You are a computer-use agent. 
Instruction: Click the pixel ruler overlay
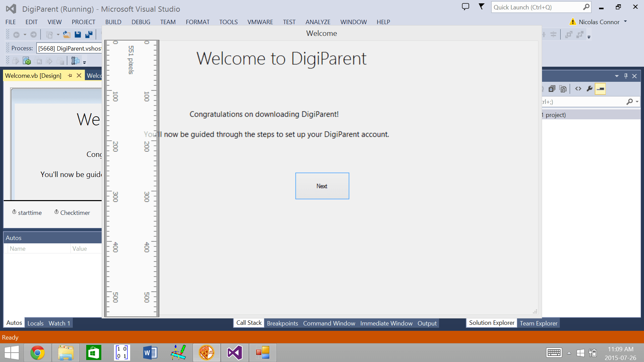[131, 178]
